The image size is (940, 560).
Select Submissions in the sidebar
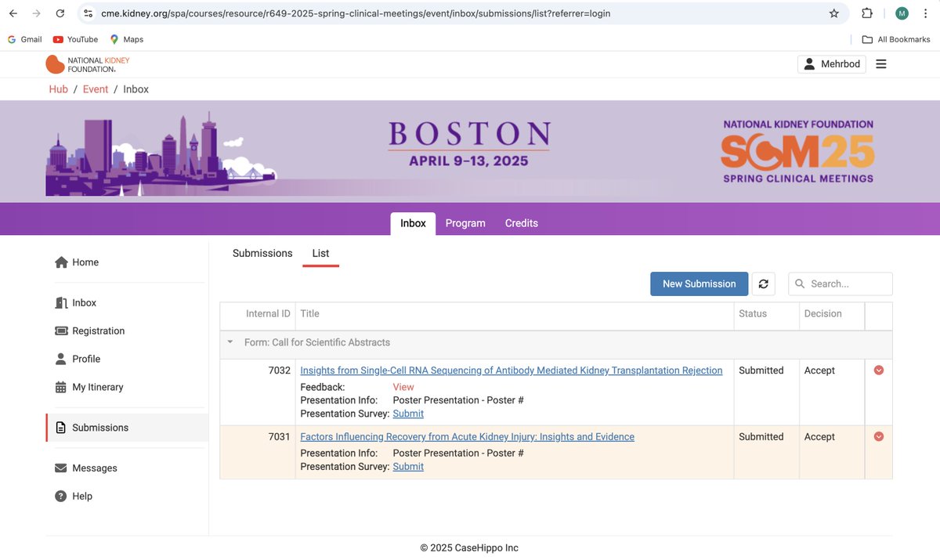click(127, 428)
